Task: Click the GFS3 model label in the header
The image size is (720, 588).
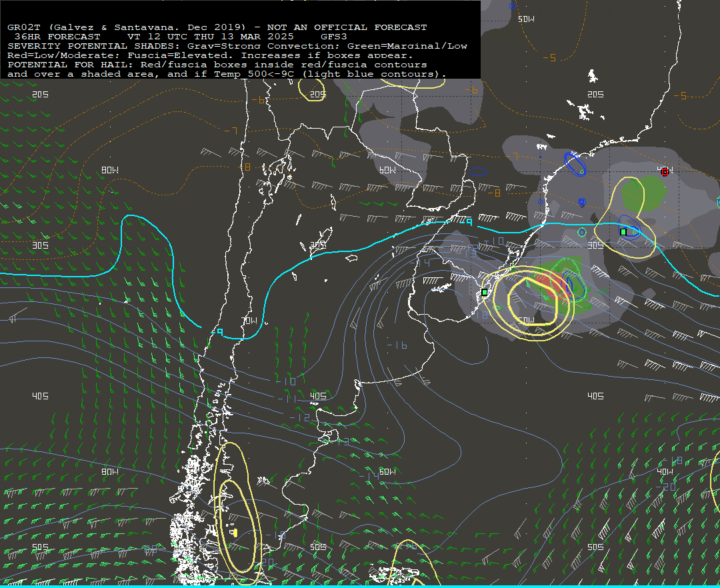Action: click(334, 37)
